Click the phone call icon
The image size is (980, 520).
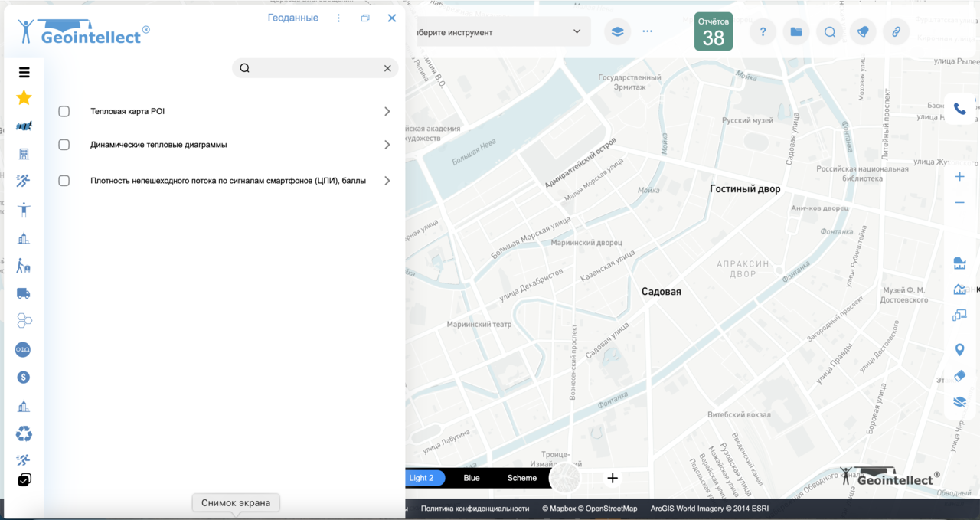tap(959, 110)
